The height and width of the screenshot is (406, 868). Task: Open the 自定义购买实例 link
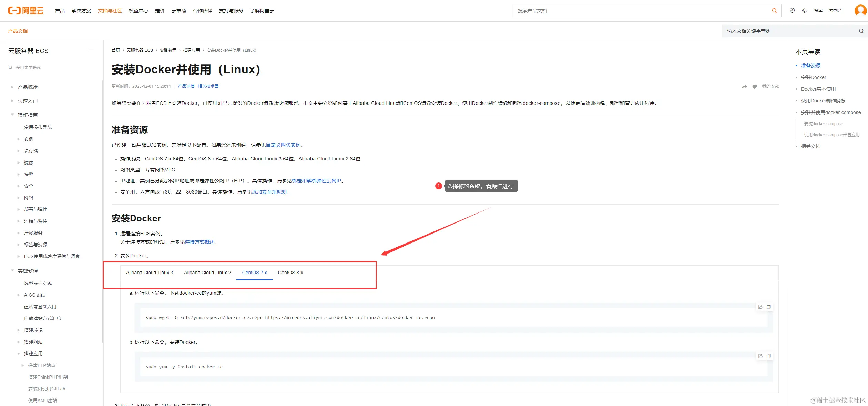point(283,145)
